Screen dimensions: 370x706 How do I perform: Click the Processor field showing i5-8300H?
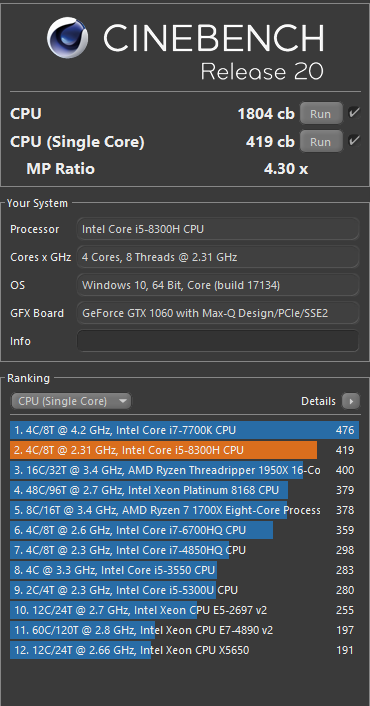click(218, 229)
